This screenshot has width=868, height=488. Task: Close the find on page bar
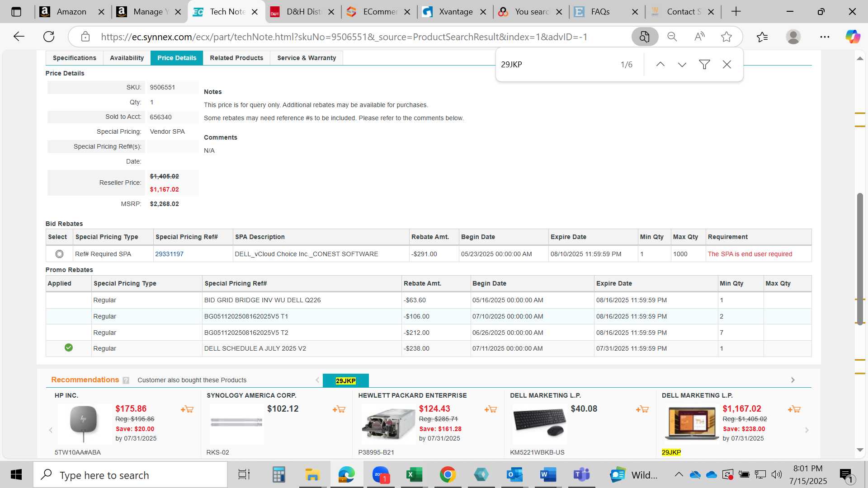[727, 65]
